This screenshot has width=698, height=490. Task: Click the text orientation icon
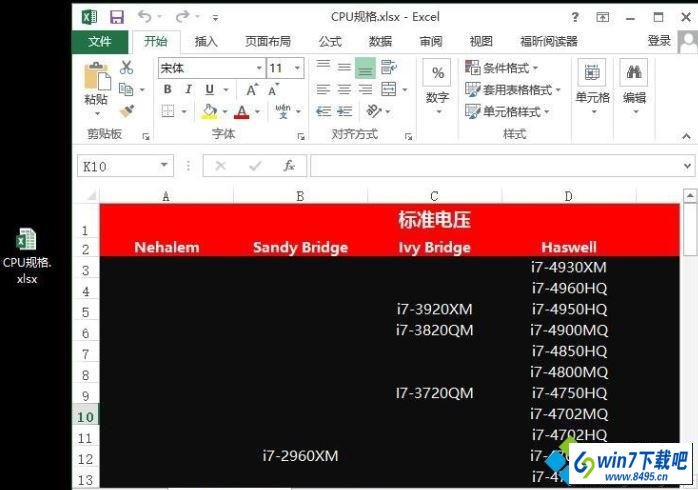(x=374, y=111)
